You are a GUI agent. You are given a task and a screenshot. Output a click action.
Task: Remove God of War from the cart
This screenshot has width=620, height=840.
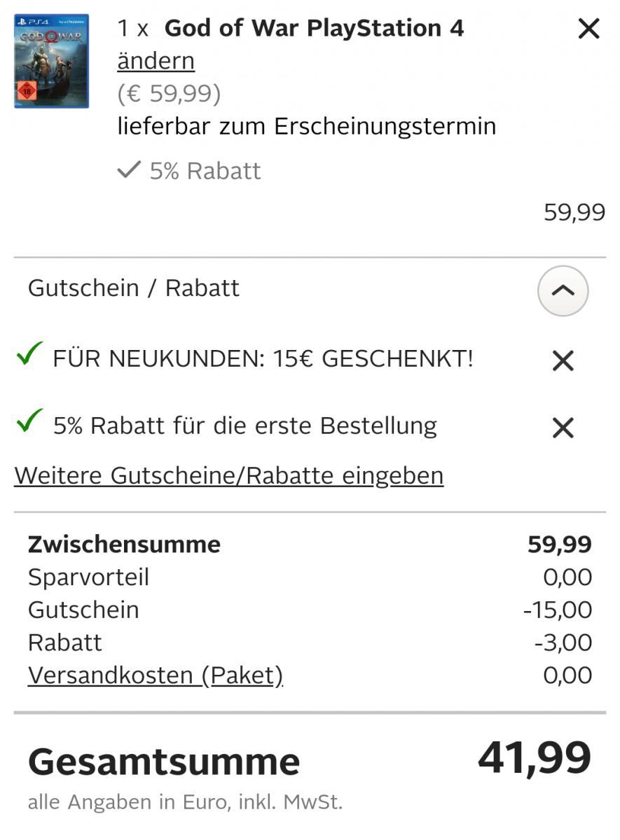(588, 29)
